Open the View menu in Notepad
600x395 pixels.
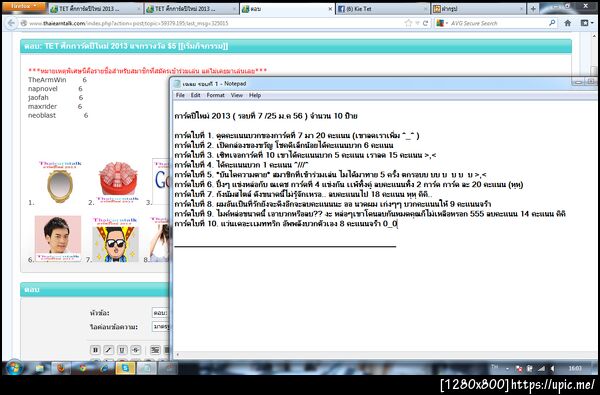click(x=236, y=95)
